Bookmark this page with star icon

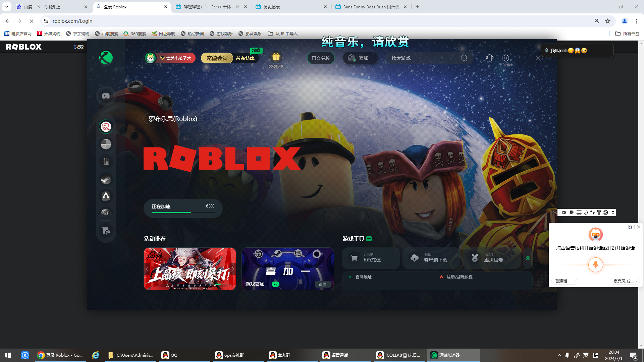point(608,21)
